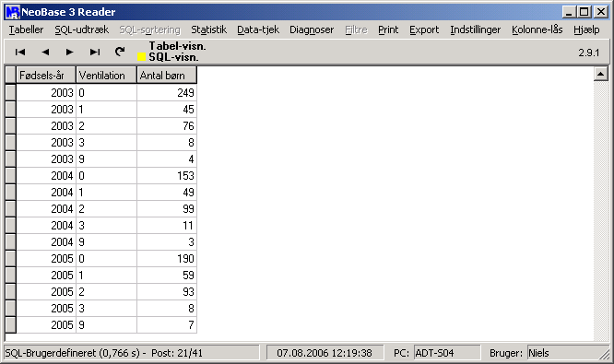This screenshot has width=614, height=364.
Task: Click yellow SQL-visn. indicator square
Action: (141, 57)
